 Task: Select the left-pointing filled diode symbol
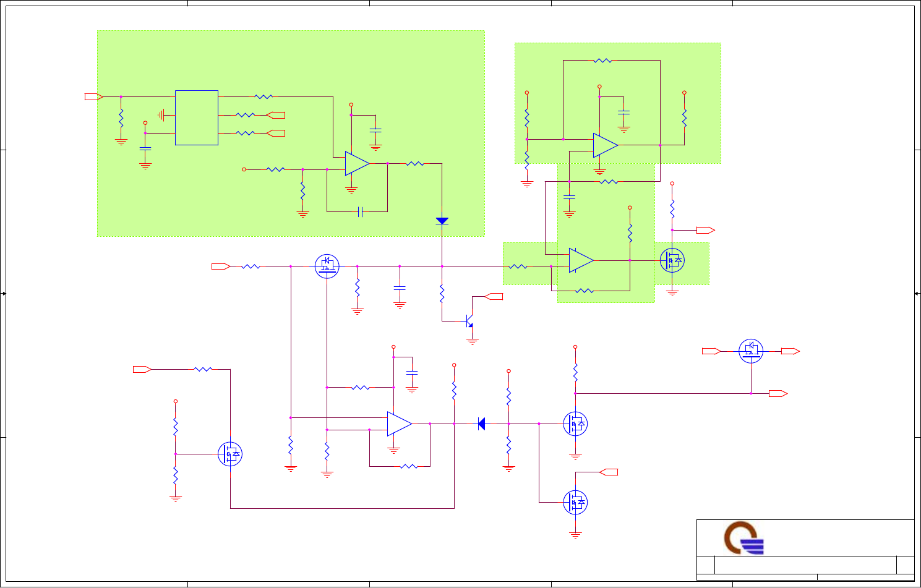481,424
